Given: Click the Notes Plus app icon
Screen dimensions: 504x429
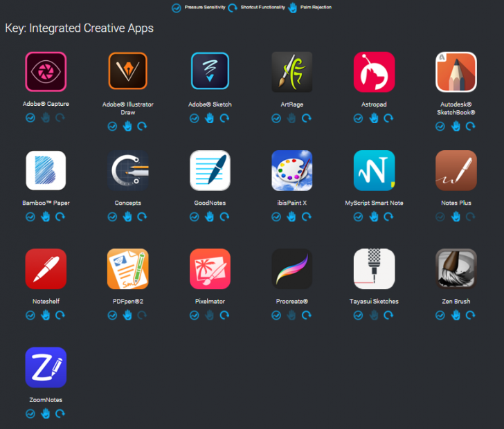Looking at the screenshot, I should pyautogui.click(x=456, y=171).
